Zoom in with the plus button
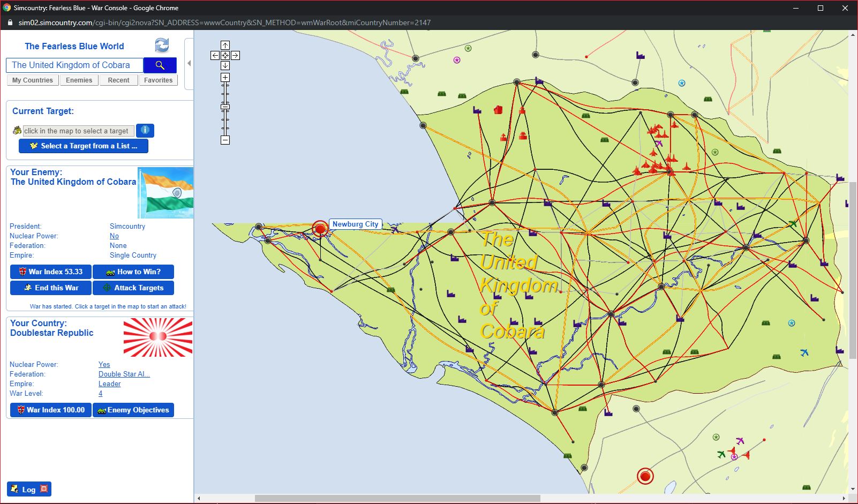858x504 pixels. 225,78
